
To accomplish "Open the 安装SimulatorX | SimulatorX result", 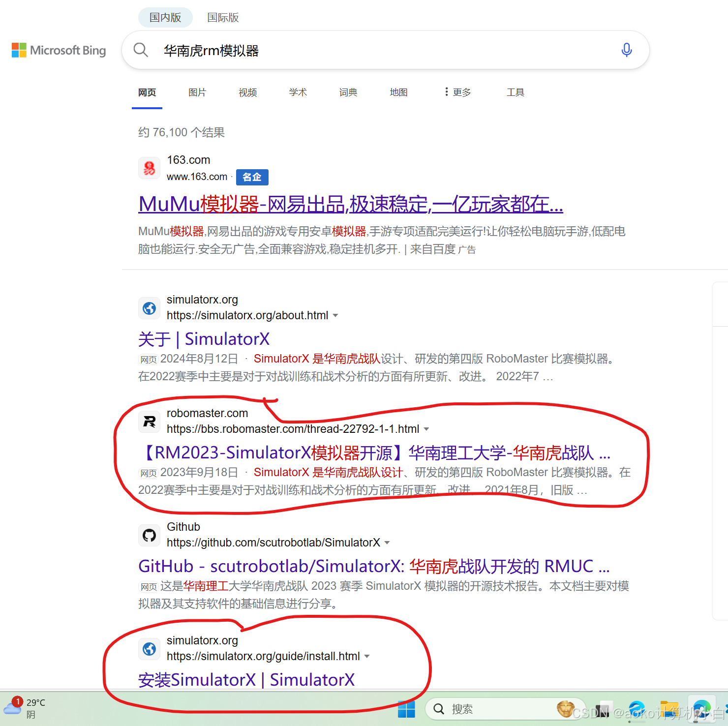I will (x=246, y=680).
